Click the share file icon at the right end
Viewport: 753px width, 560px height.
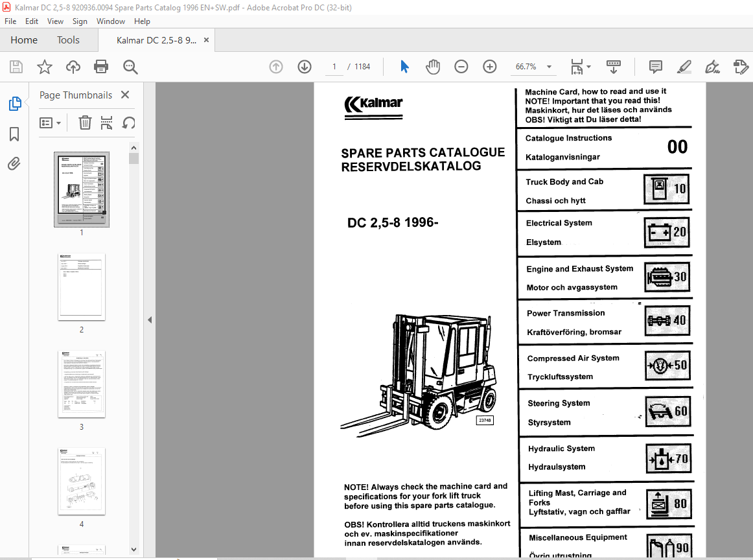pos(741,67)
